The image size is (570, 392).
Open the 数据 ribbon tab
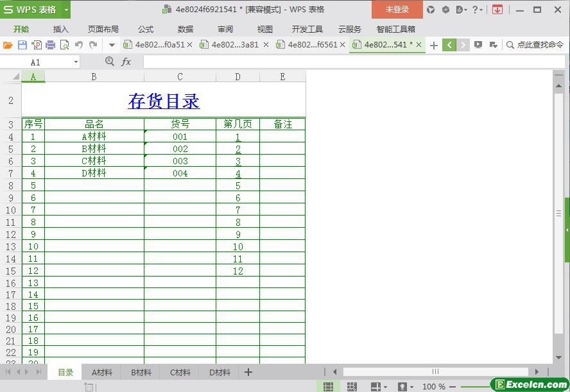pos(186,30)
